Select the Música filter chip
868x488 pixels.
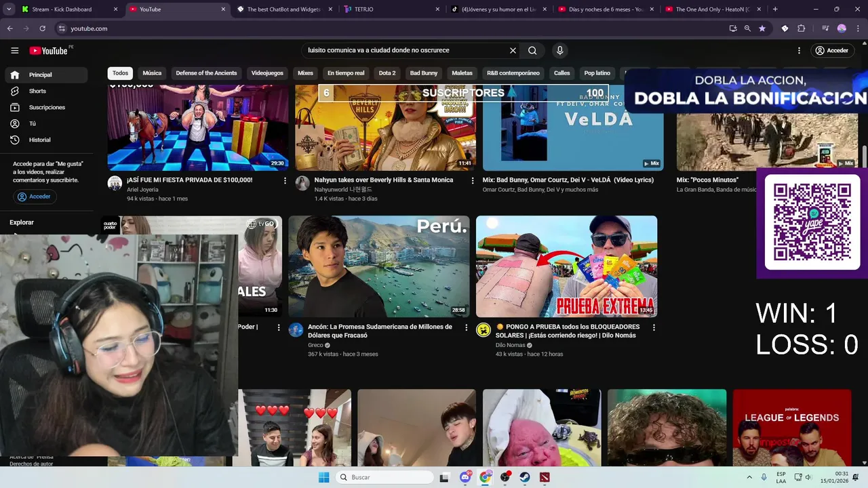point(152,73)
